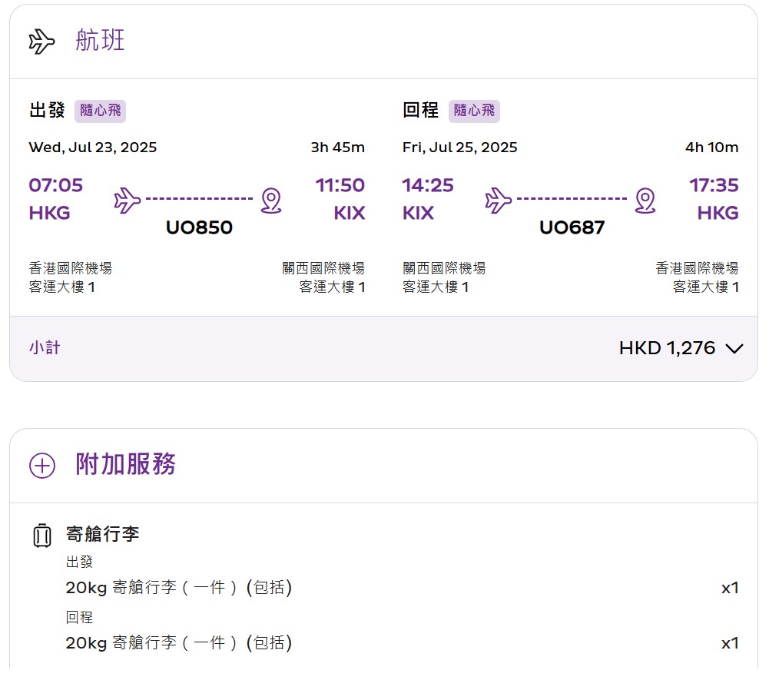
Task: Click outbound destination 關西國際機場 terminal text
Action: [323, 277]
